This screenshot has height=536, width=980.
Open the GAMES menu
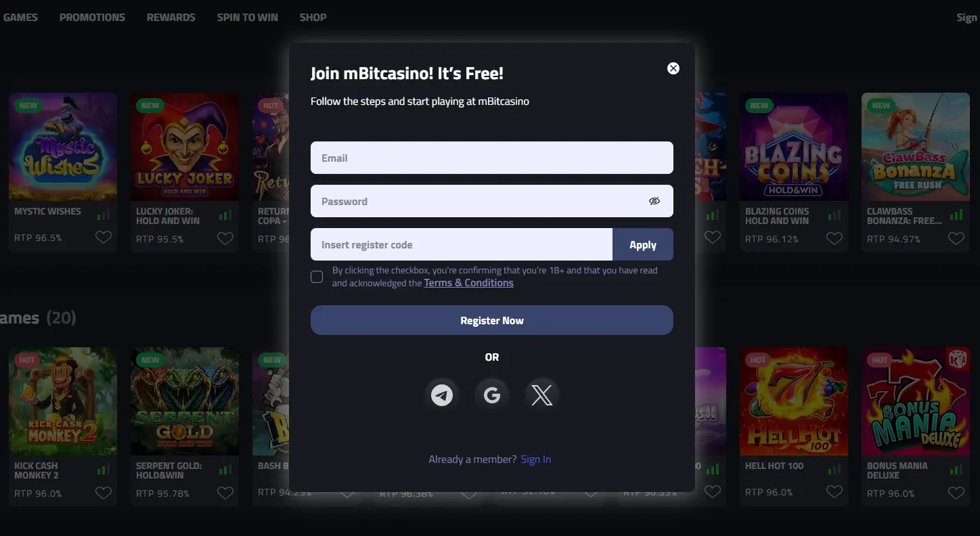pyautogui.click(x=20, y=17)
